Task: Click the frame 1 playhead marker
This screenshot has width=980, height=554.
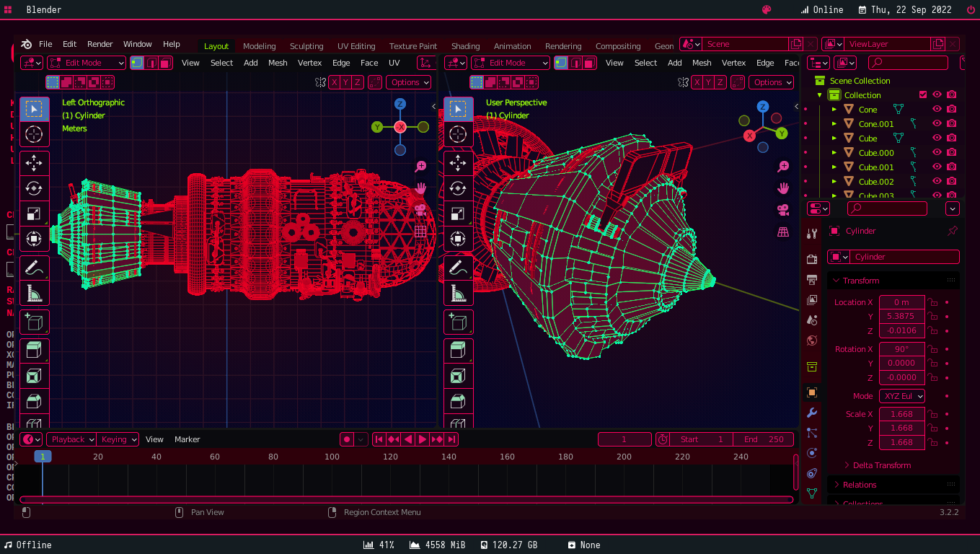Action: (43, 457)
